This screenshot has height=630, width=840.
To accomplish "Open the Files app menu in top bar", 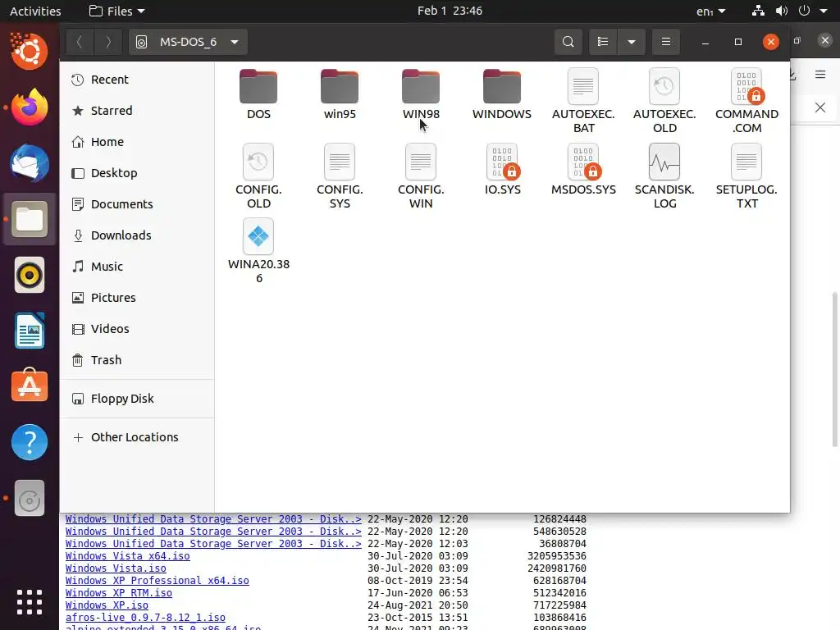I will point(116,11).
